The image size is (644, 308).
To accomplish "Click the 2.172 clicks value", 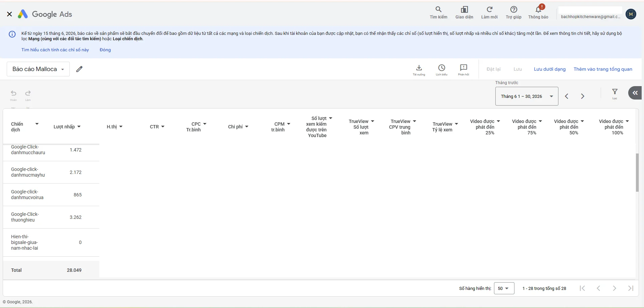I will pos(76,172).
